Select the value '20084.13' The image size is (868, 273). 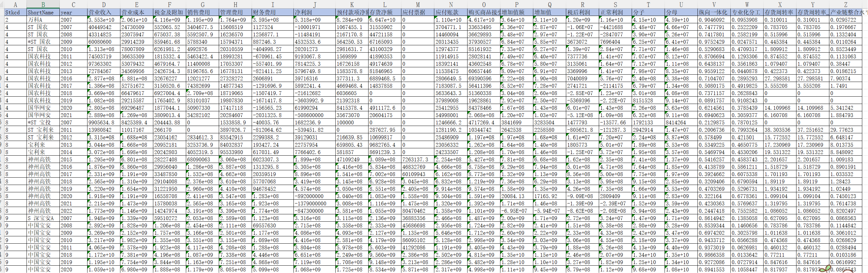[x=517, y=196]
